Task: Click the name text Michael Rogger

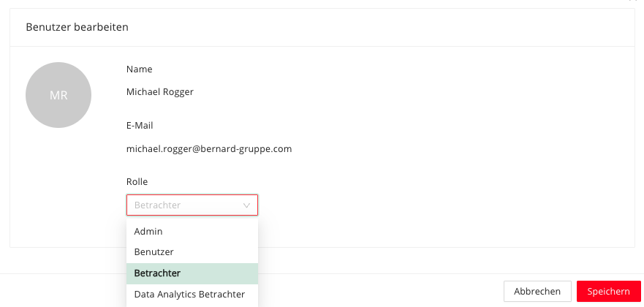Action: point(160,92)
